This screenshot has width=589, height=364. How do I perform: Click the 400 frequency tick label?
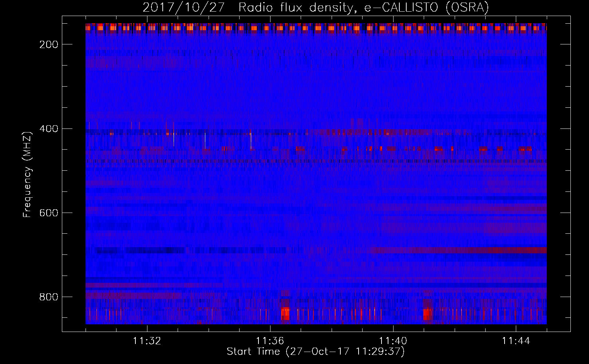(x=49, y=129)
